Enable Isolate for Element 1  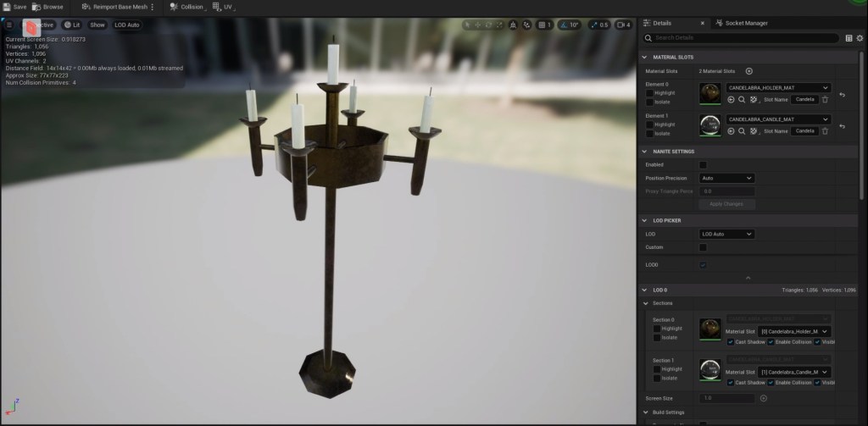(650, 133)
